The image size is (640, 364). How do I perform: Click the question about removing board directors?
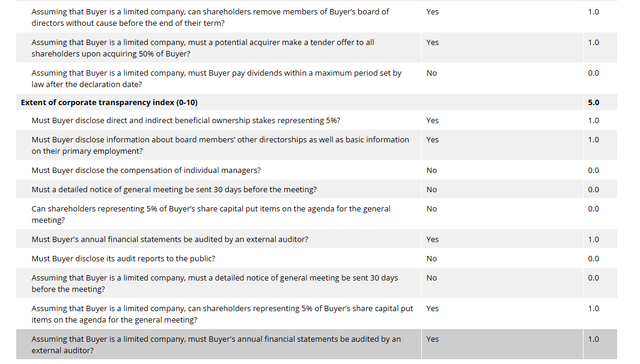[x=210, y=17]
